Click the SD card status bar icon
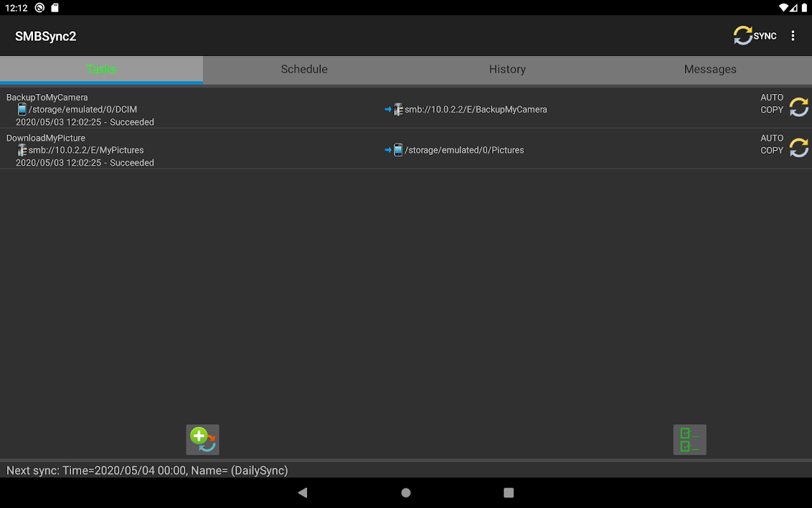The image size is (812, 508). [x=55, y=8]
